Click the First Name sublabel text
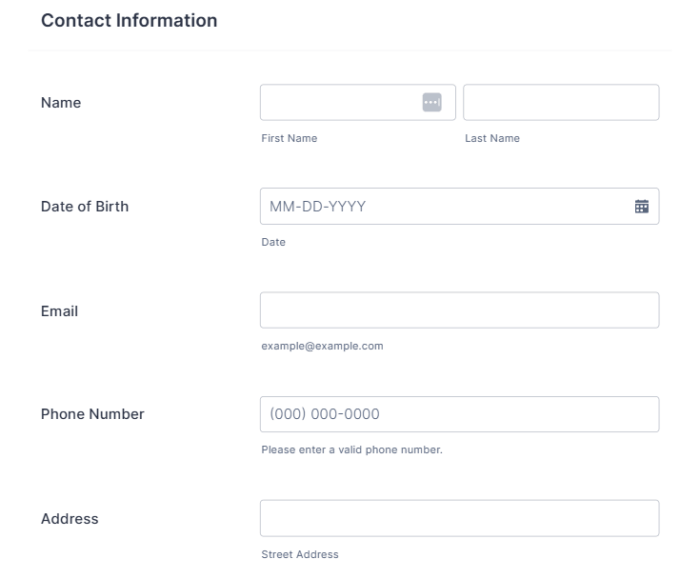The width and height of the screenshot is (700, 579). click(x=289, y=138)
